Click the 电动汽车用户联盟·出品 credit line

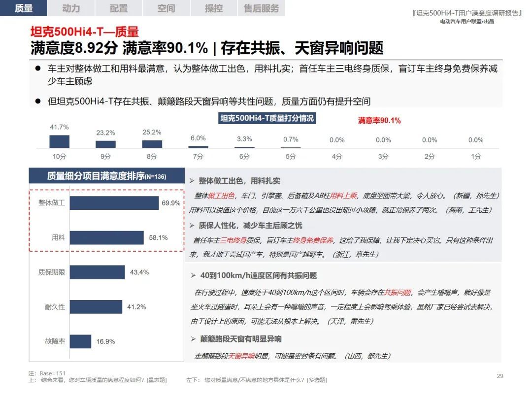[x=467, y=22]
